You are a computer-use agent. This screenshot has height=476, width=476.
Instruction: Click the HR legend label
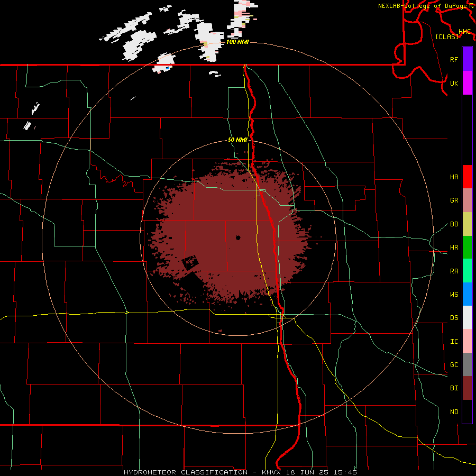tap(454, 248)
